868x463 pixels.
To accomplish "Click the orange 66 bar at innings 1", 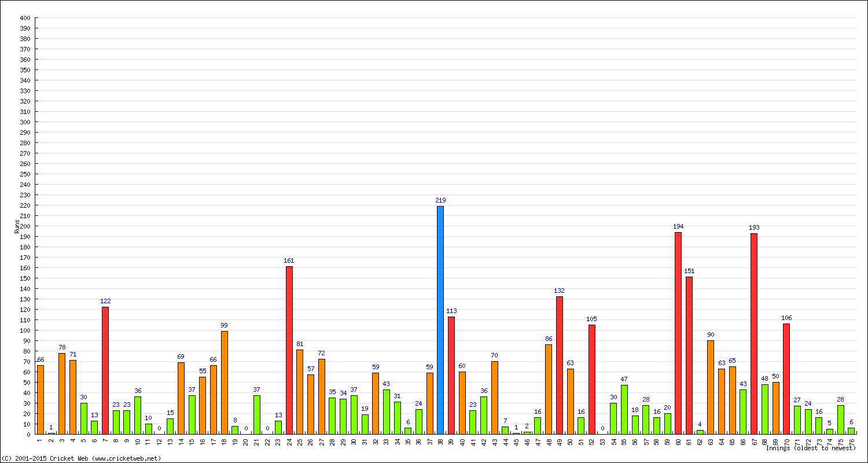I will click(41, 399).
